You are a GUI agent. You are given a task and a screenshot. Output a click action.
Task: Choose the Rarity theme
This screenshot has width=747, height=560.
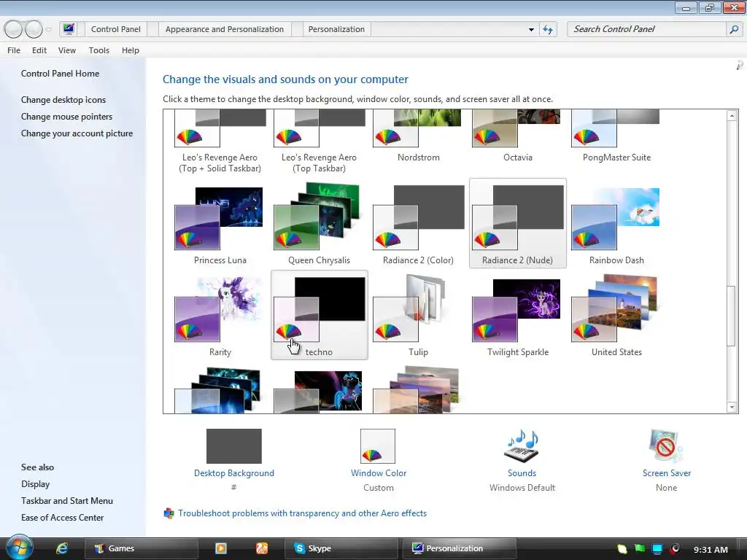tap(220, 316)
